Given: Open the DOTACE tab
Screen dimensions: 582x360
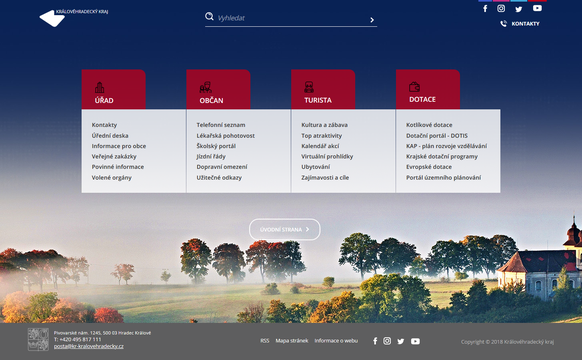Looking at the screenshot, I should click(428, 89).
